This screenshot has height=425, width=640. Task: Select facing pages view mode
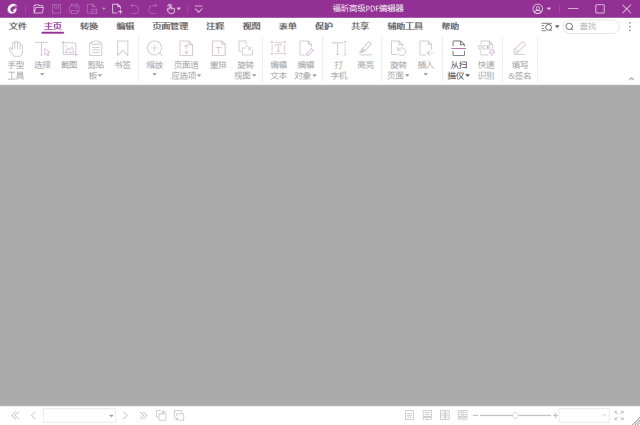tap(445, 415)
